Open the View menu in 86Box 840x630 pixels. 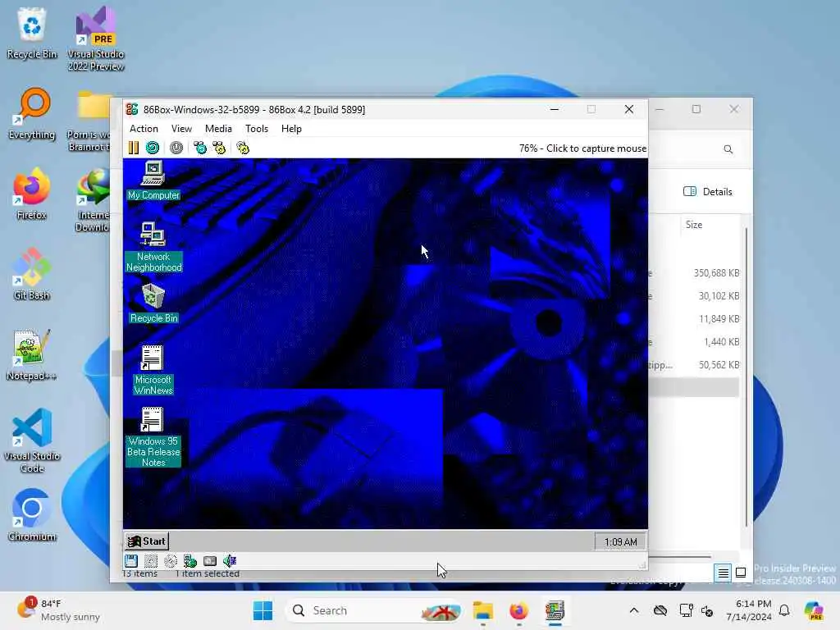tap(181, 129)
